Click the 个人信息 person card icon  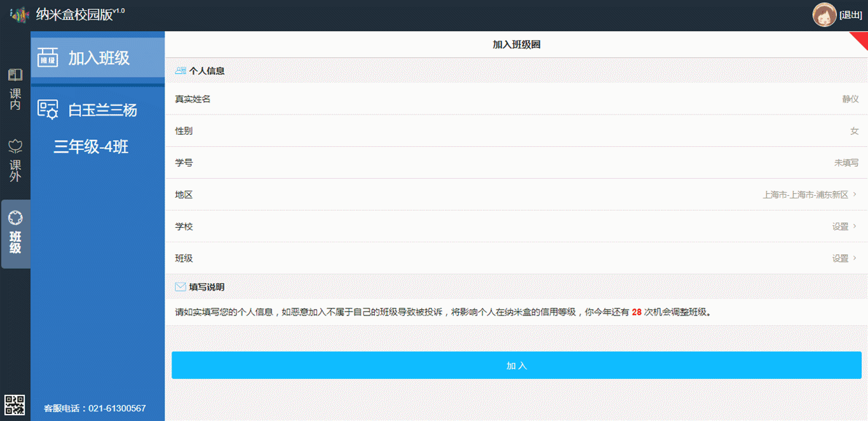[x=180, y=71]
